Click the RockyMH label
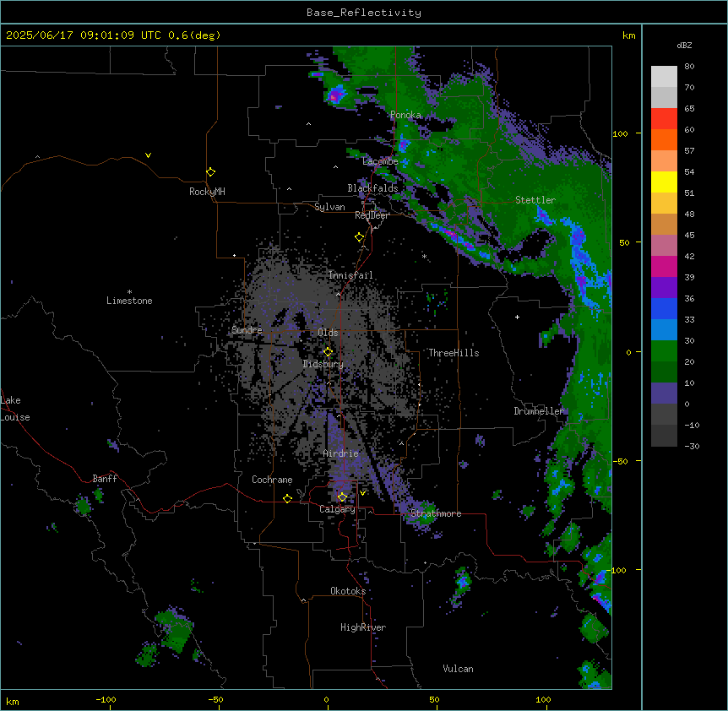Screen dimensions: 728x711 pos(207,192)
